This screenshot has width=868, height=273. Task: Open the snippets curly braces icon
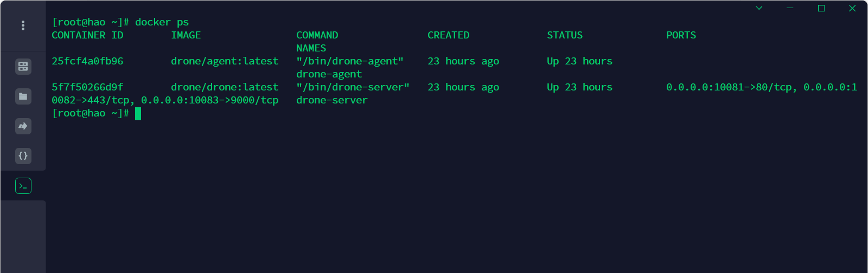[x=23, y=156]
